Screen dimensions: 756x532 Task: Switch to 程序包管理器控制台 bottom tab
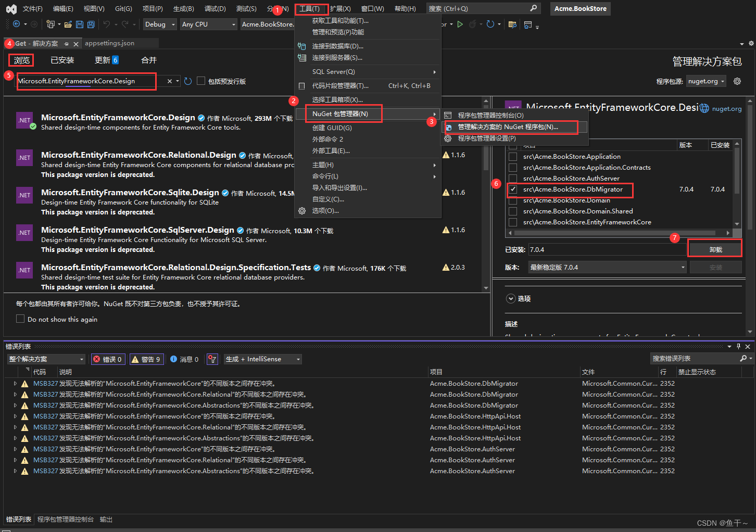[x=66, y=520]
